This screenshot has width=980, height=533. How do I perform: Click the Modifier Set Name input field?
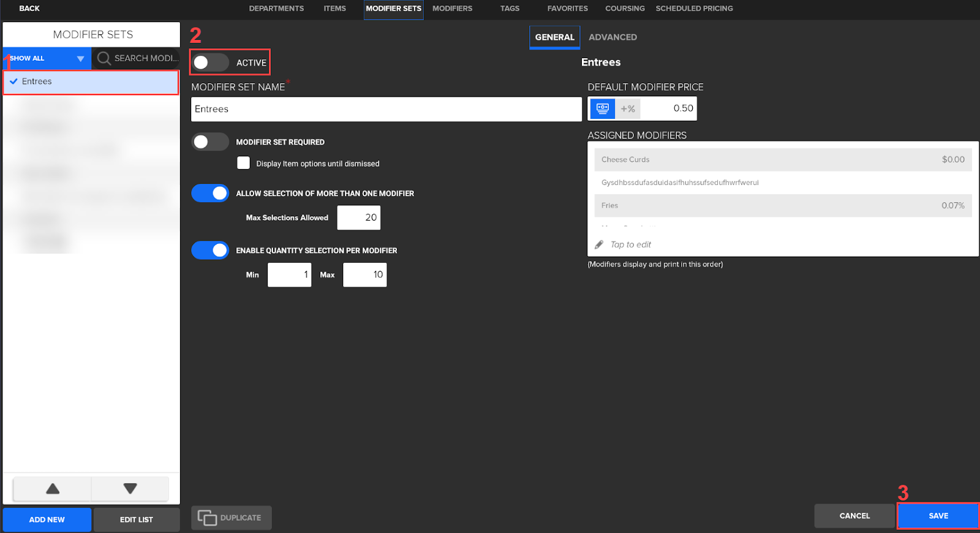click(x=386, y=109)
